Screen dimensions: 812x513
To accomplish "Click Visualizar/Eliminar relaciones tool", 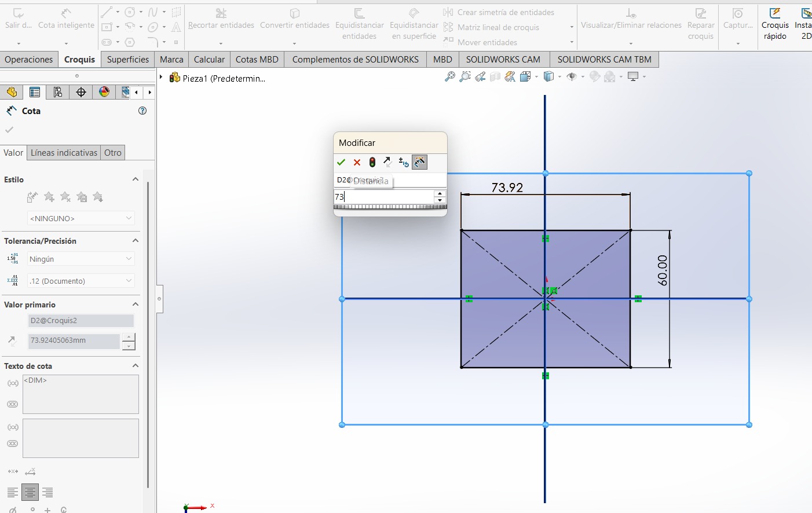I will coord(631,20).
